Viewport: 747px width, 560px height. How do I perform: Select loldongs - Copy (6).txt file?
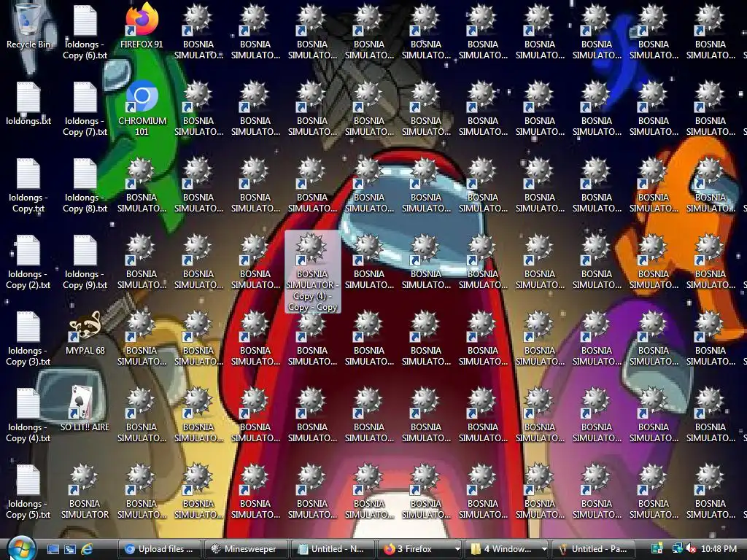pos(85,31)
